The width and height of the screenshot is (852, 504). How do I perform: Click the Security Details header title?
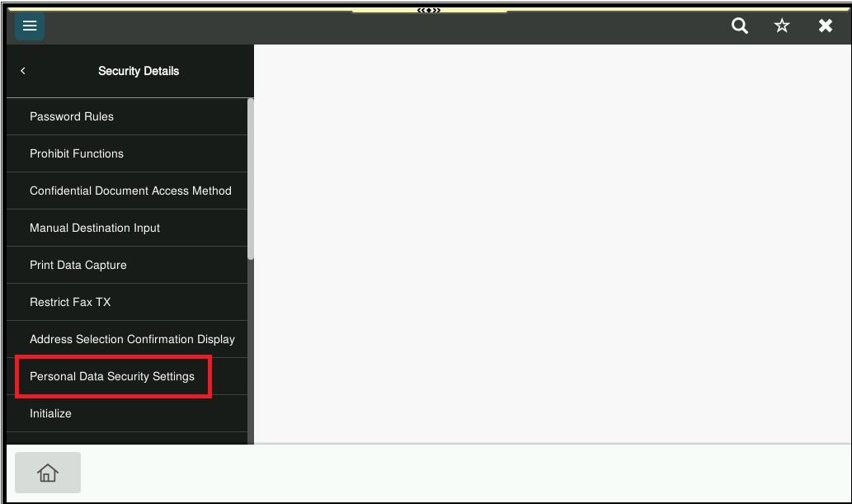point(139,71)
